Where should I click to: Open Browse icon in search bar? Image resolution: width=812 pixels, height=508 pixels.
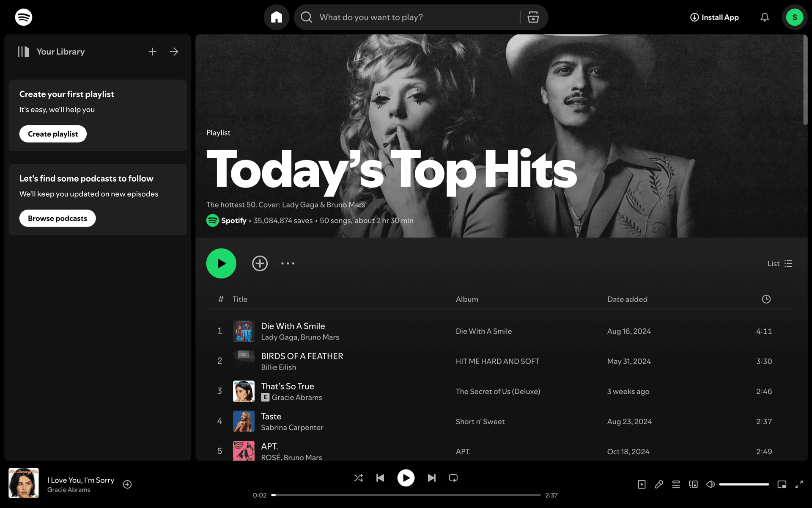tap(533, 17)
